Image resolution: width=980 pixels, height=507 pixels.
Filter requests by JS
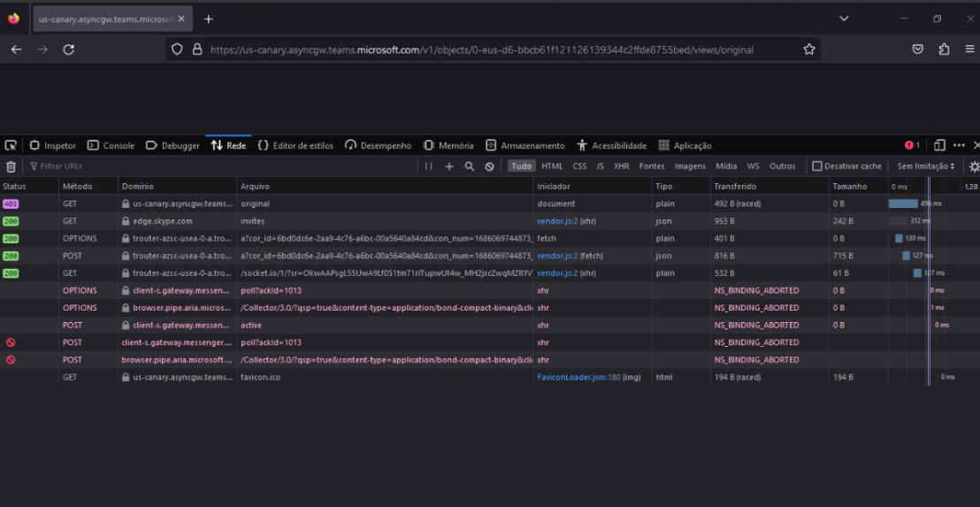pyautogui.click(x=600, y=166)
